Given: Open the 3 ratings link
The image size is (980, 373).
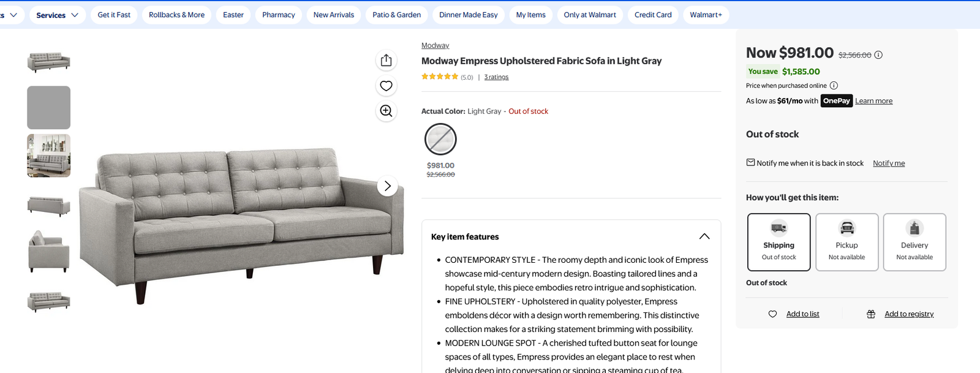Looking at the screenshot, I should coord(496,77).
